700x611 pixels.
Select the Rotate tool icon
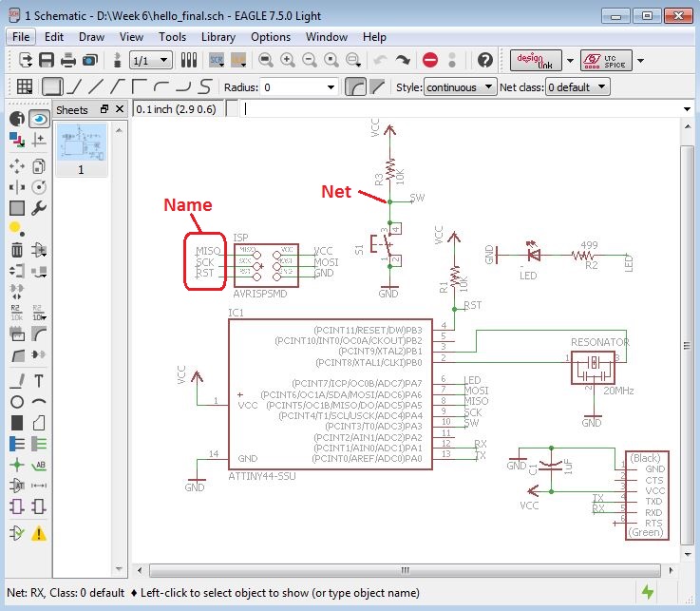coord(39,186)
